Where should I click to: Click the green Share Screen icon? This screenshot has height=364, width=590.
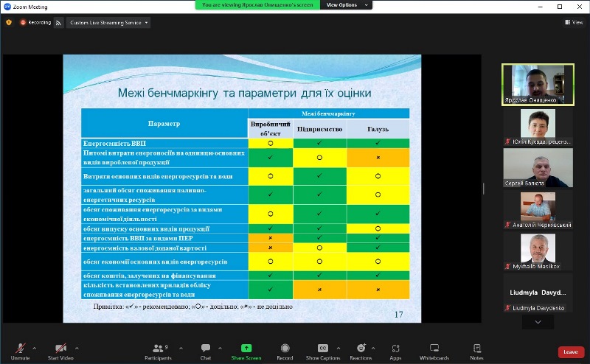coord(246,349)
